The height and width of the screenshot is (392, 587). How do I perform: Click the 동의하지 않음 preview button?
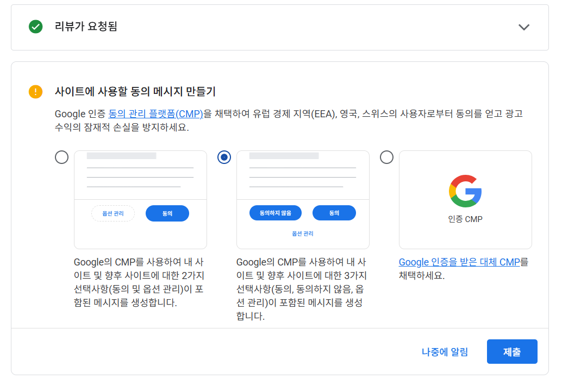click(x=276, y=213)
